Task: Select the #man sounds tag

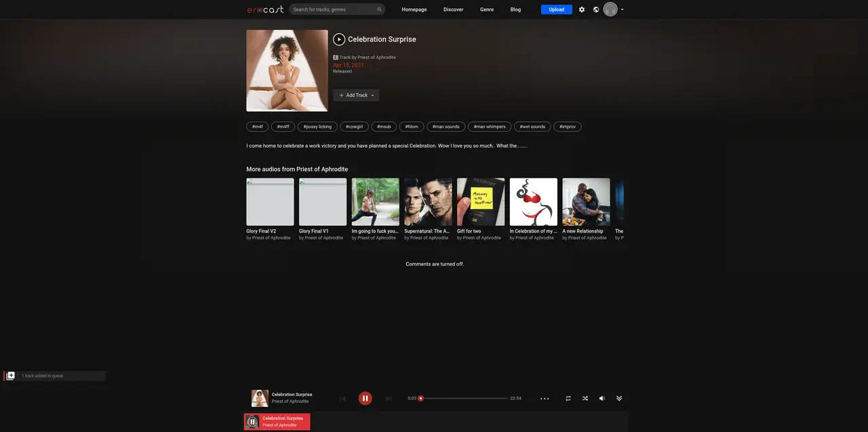Action: pyautogui.click(x=446, y=127)
